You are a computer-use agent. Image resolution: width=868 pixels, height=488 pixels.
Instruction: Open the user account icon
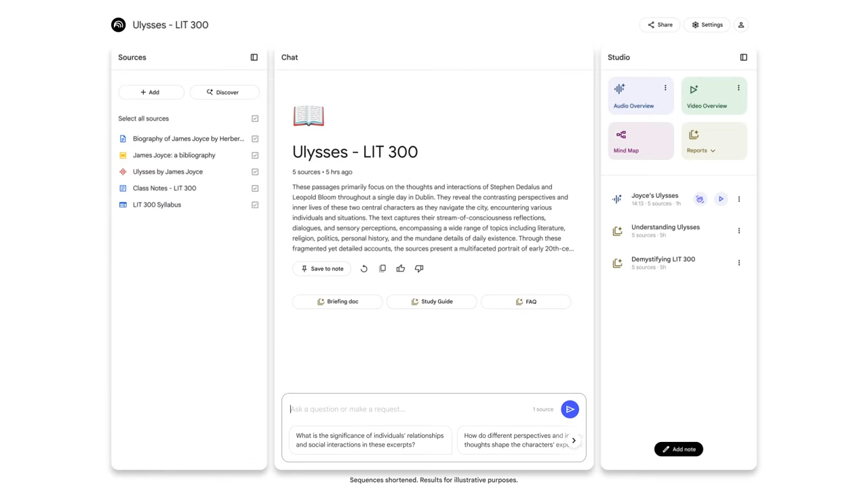click(x=741, y=25)
